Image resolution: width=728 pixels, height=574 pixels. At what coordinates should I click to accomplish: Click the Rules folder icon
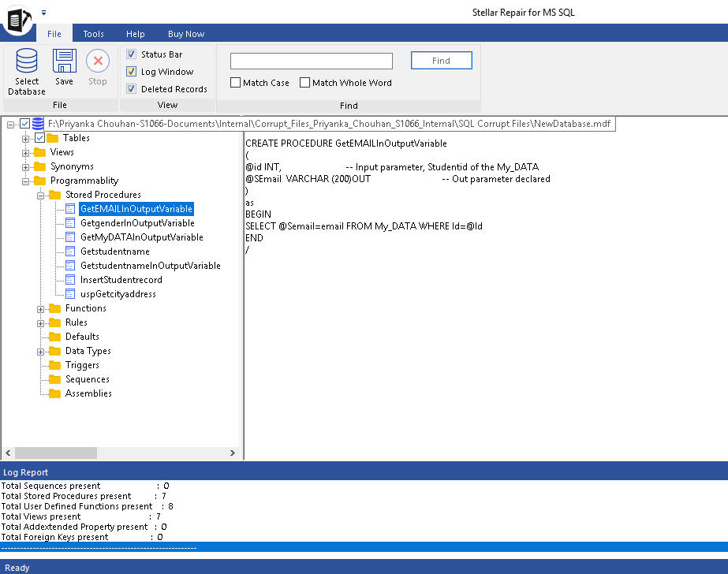(x=54, y=322)
